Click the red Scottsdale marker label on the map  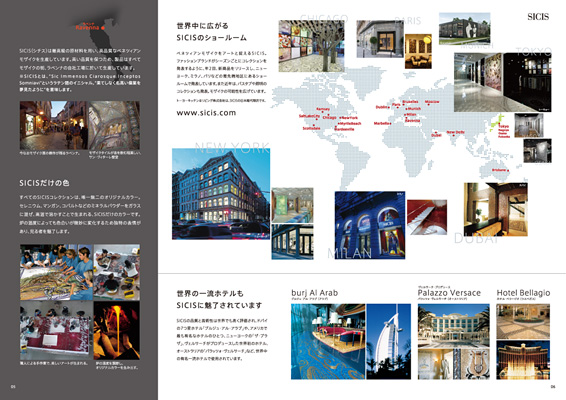tap(312, 128)
